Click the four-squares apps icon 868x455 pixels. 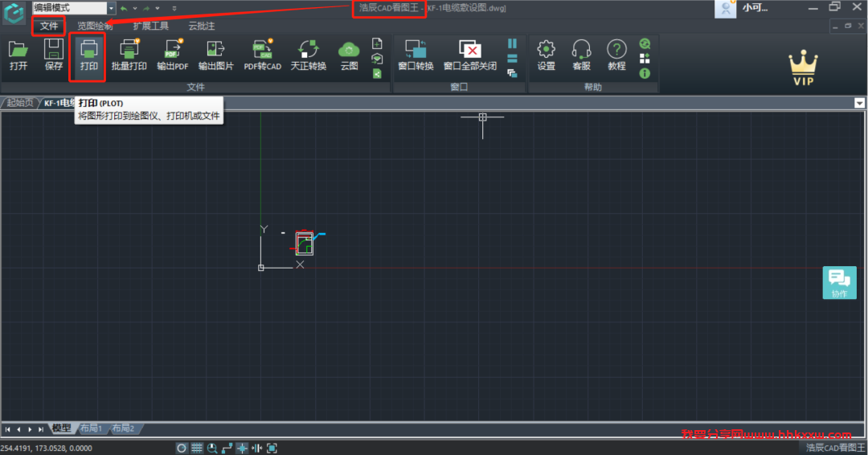click(645, 59)
